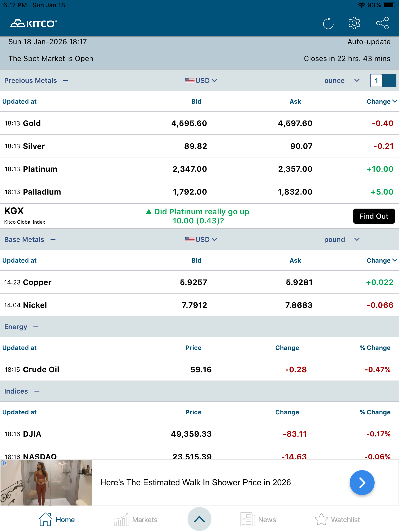Tap the share icon
The image size is (399, 532).
point(382,23)
